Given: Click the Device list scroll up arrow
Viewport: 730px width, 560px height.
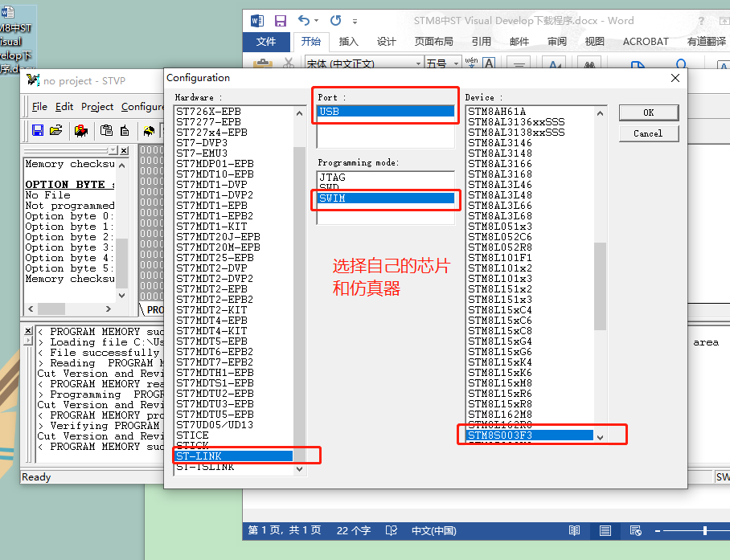Looking at the screenshot, I should [600, 113].
